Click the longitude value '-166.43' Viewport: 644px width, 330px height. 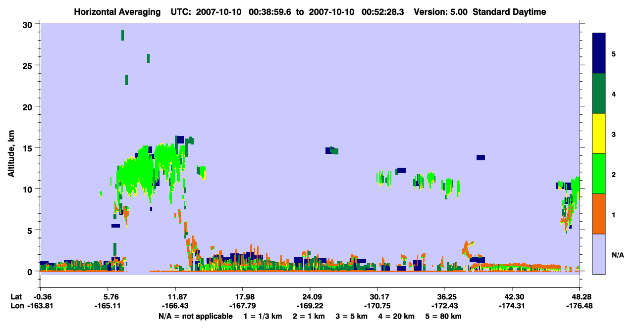(175, 306)
